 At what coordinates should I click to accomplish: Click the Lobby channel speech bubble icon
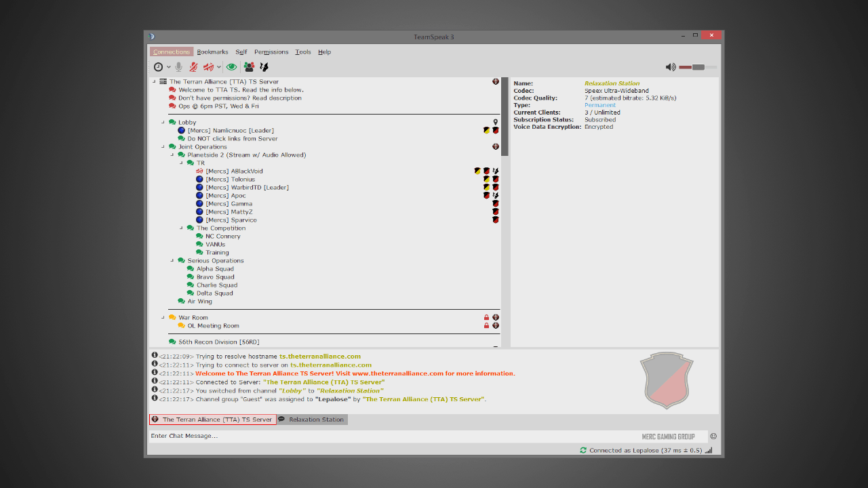coord(172,122)
